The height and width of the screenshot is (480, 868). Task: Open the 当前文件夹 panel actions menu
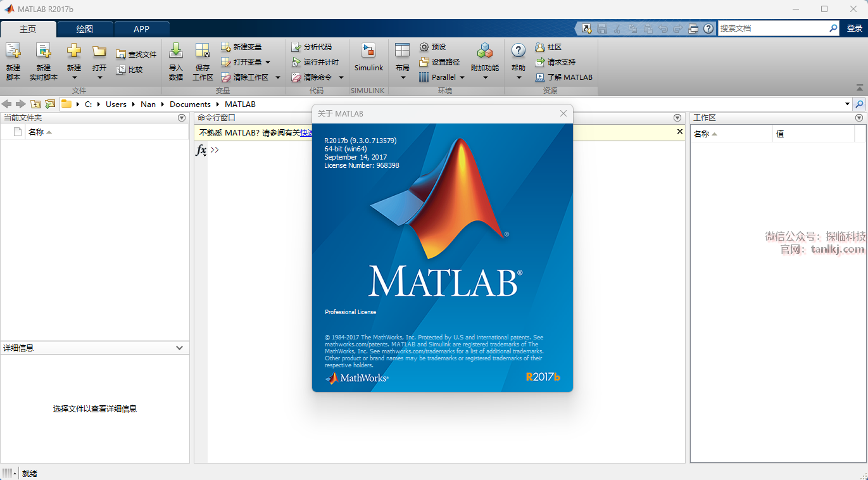coord(182,118)
